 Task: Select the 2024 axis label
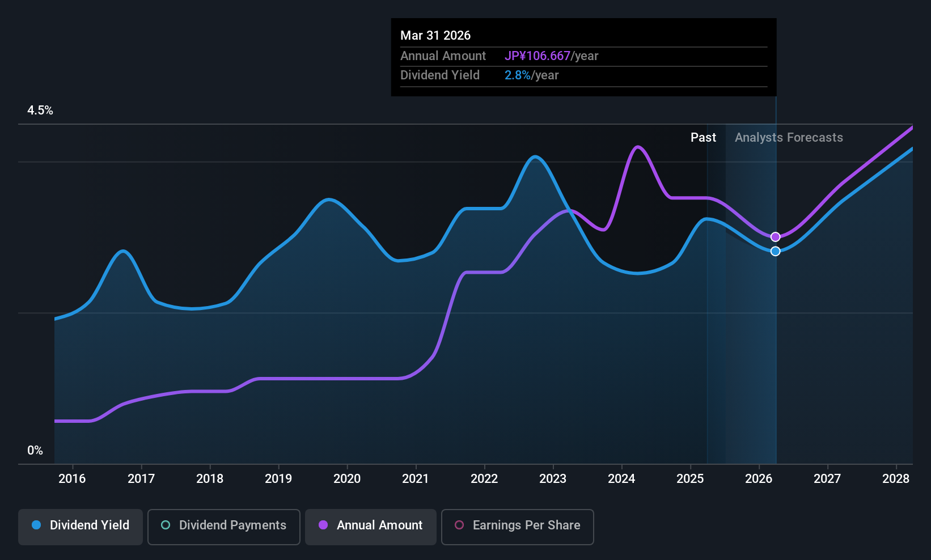point(621,479)
